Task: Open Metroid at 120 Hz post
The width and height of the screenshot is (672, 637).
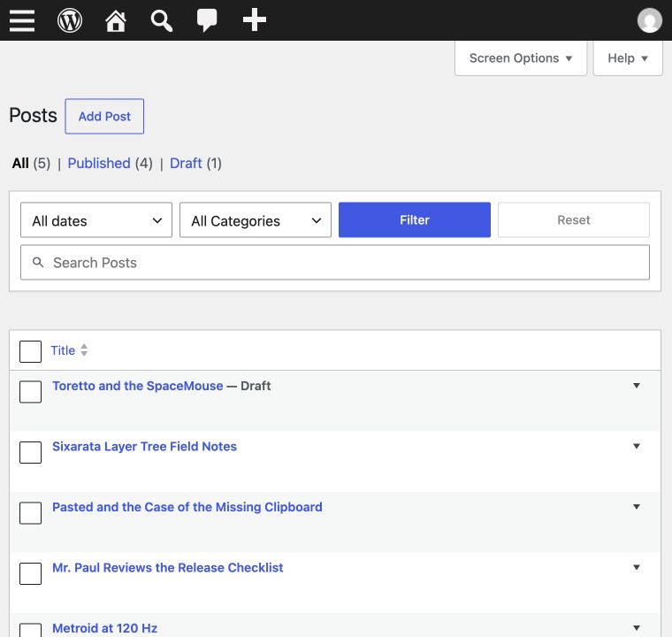Action: [x=104, y=628]
